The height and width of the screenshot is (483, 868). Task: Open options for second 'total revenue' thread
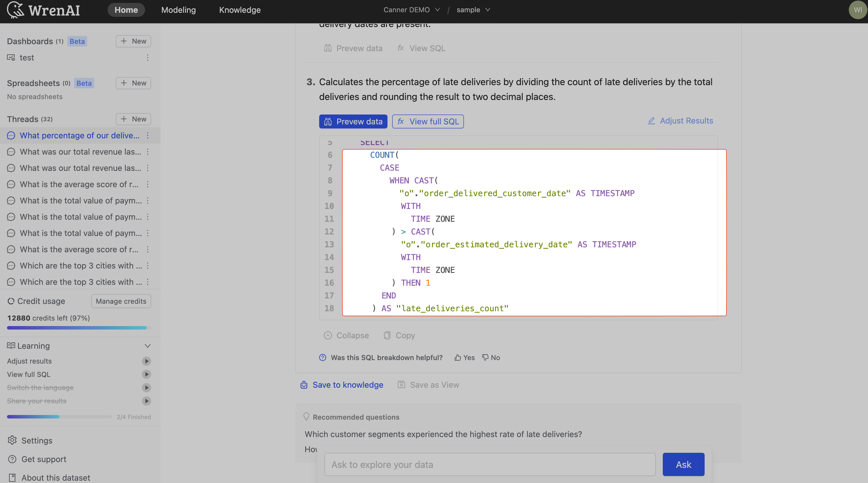[x=148, y=168]
